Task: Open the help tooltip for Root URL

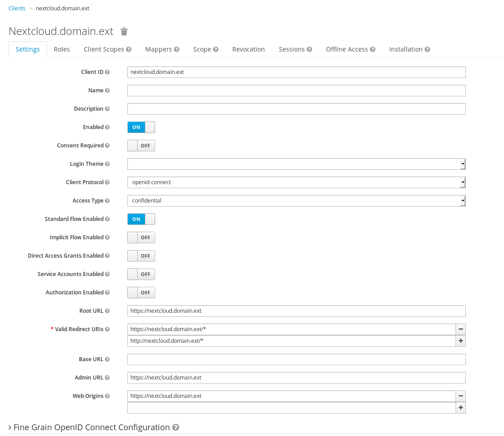Action: click(x=106, y=311)
